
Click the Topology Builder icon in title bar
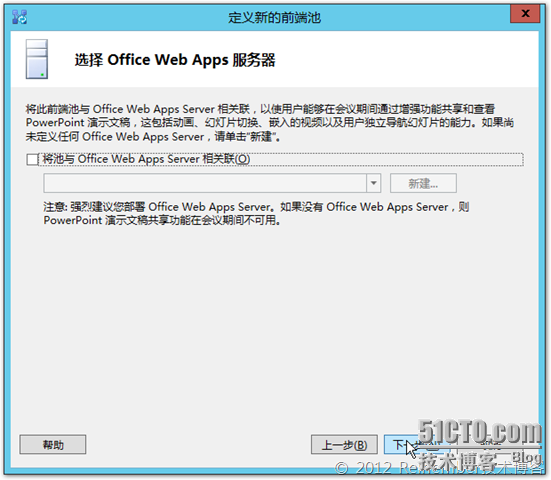(x=19, y=17)
